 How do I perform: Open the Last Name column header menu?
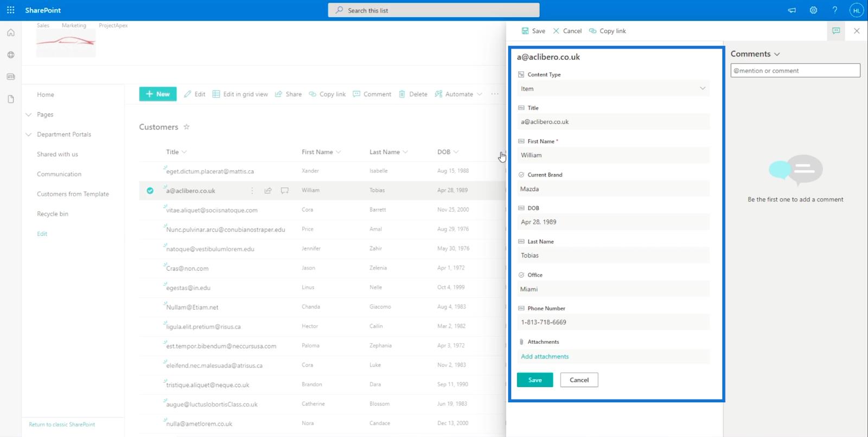pyautogui.click(x=388, y=152)
